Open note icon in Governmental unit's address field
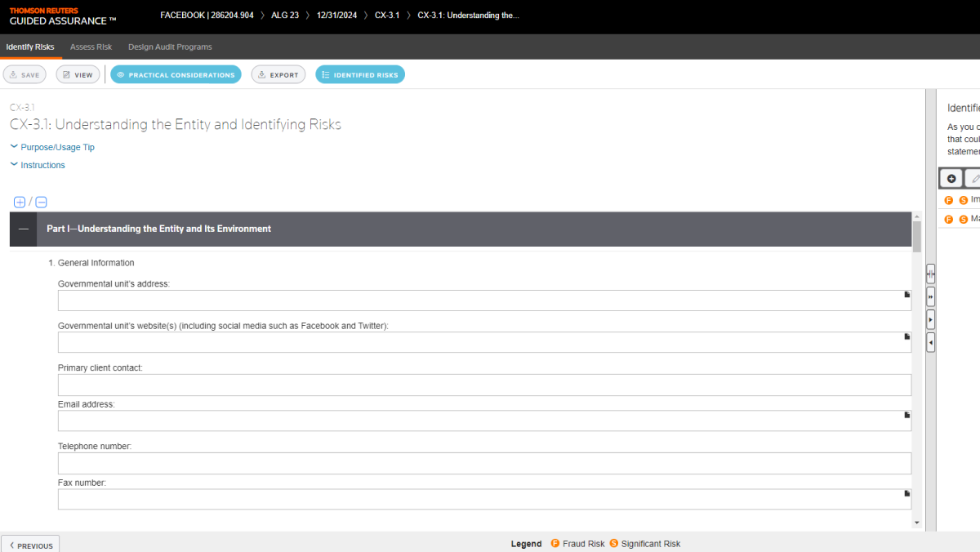This screenshot has height=552, width=980. pos(906,295)
